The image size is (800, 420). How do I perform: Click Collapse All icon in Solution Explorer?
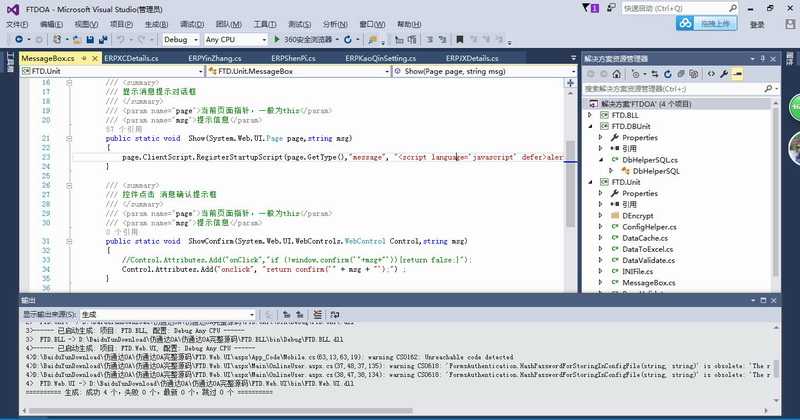click(x=681, y=74)
